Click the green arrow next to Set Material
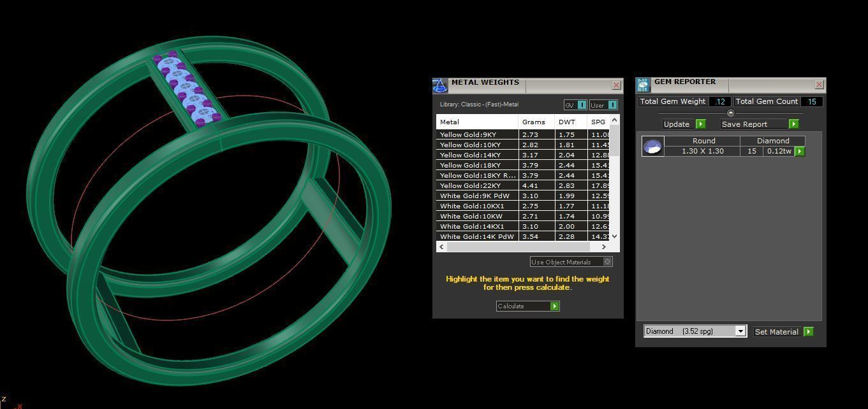 [809, 332]
